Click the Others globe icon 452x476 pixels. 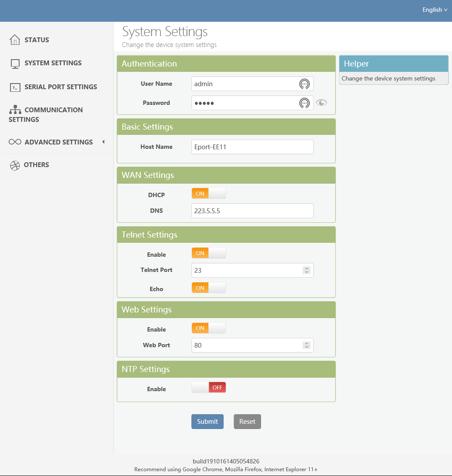coord(15,165)
